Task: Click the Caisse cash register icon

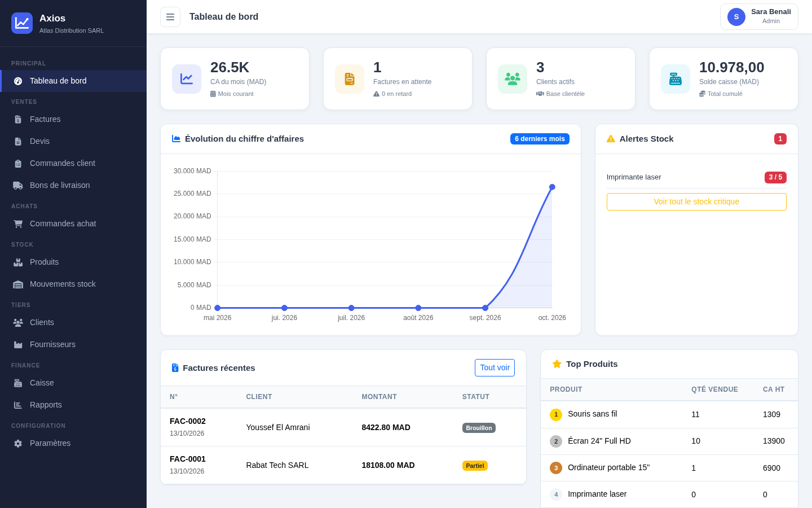Action: point(18,383)
